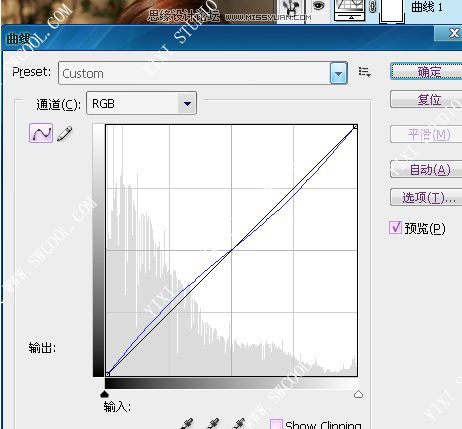The image size is (462, 429).
Task: Click the 确定 confirm button
Action: pos(427,71)
